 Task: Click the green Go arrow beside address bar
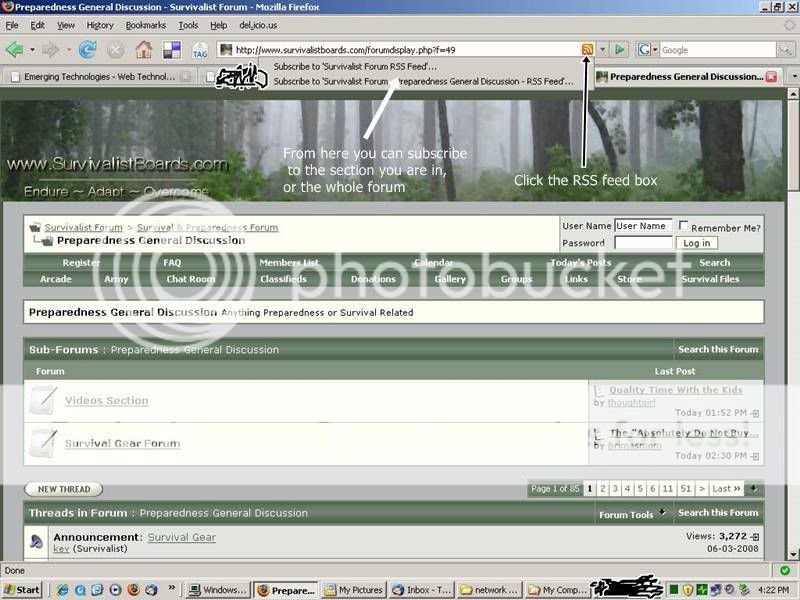tap(619, 49)
